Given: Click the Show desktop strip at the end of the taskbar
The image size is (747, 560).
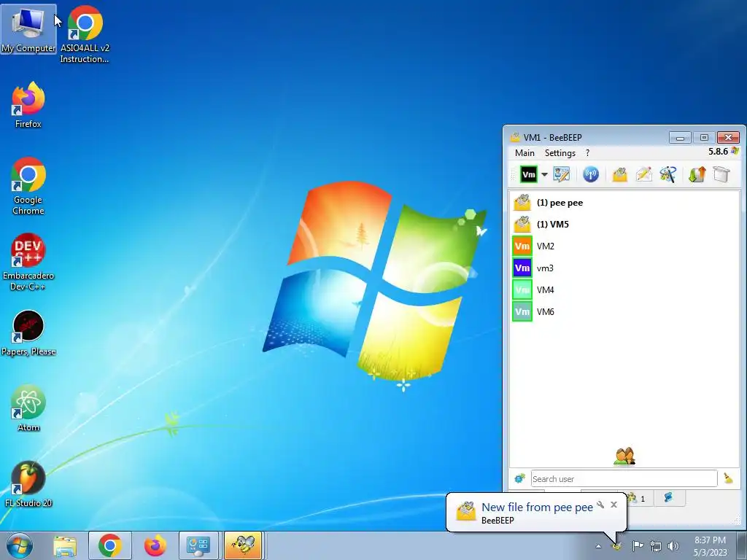Looking at the screenshot, I should pos(743,545).
